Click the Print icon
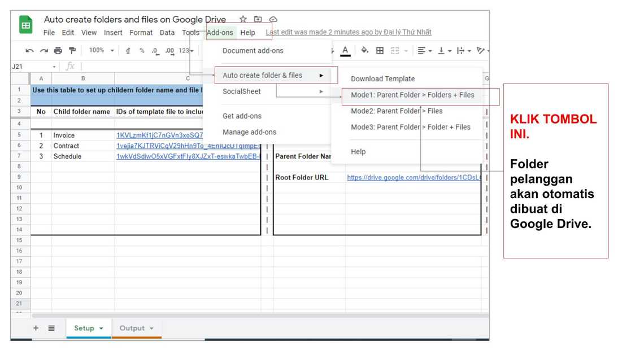The height and width of the screenshot is (351, 644). pyautogui.click(x=58, y=51)
